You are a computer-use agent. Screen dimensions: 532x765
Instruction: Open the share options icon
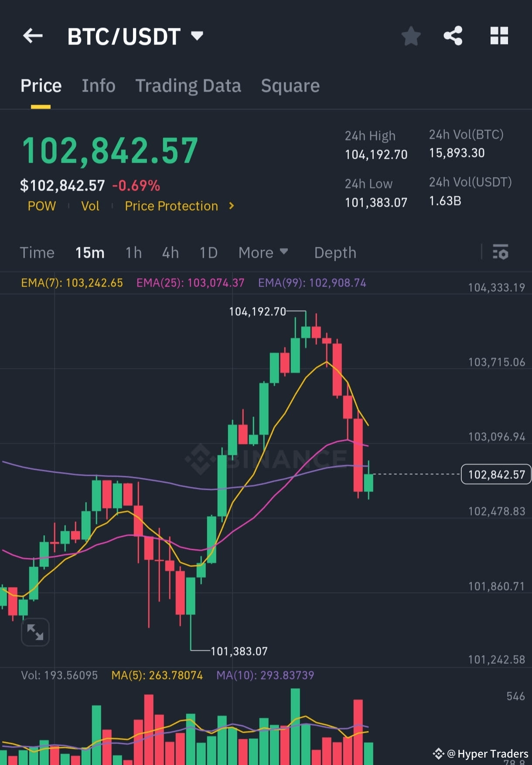(x=454, y=36)
